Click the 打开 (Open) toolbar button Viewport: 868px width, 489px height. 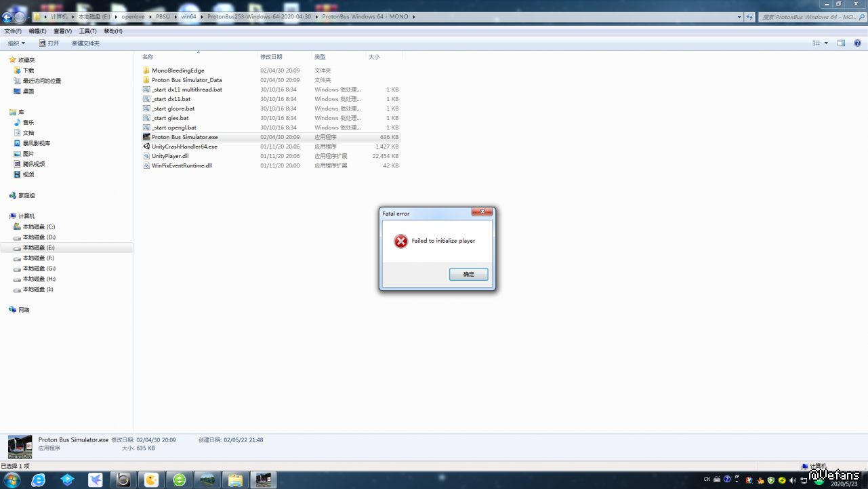click(49, 43)
